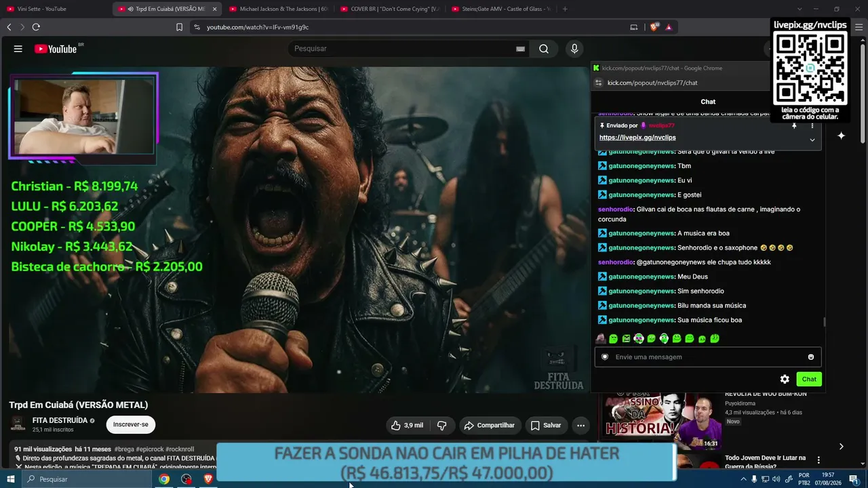Screen dimensions: 868x488
Task: Go back with the browser back arrow
Action: point(9,27)
